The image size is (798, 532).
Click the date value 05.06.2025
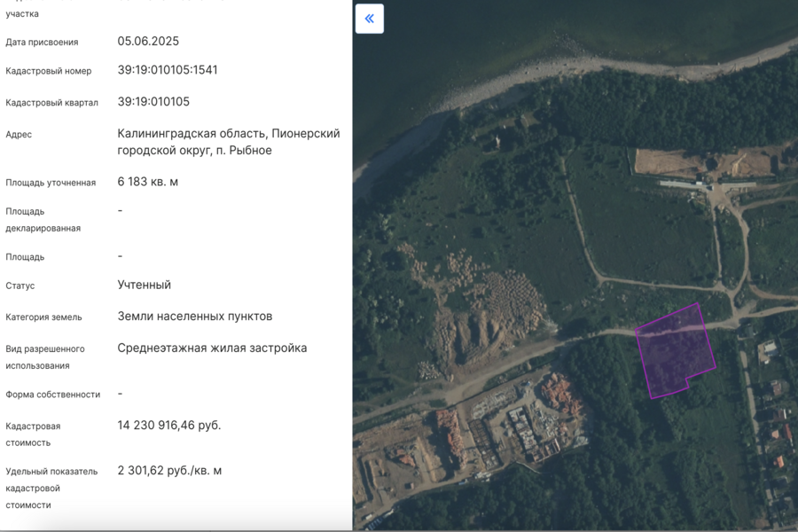point(148,42)
